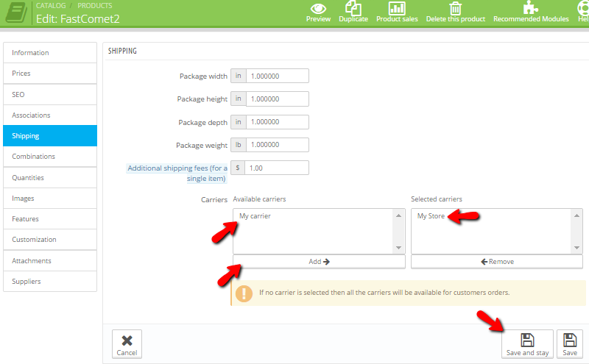This screenshot has height=364, width=589.
Task: Click the orange warning exclamation icon
Action: tap(244, 293)
